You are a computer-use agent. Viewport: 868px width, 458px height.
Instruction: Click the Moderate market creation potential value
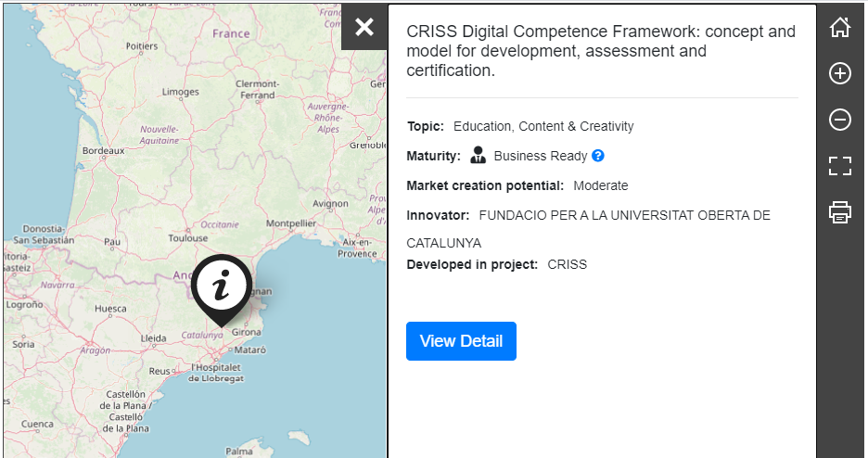600,185
